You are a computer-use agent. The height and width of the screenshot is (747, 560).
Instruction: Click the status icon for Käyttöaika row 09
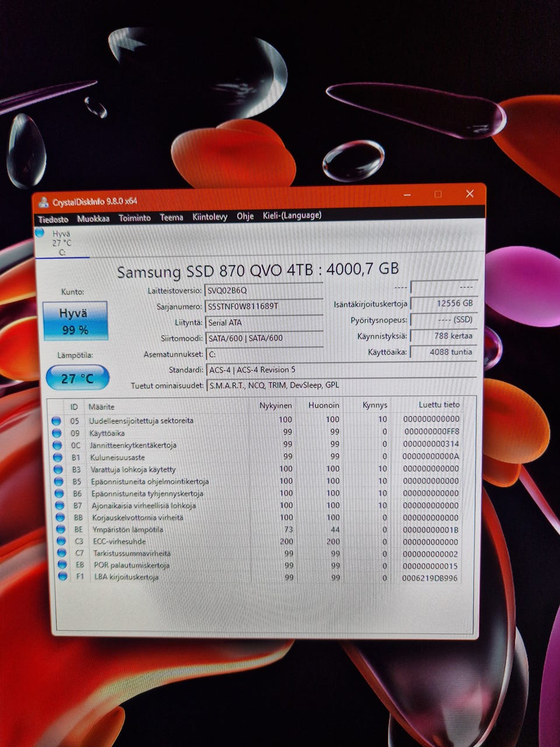pos(57,433)
